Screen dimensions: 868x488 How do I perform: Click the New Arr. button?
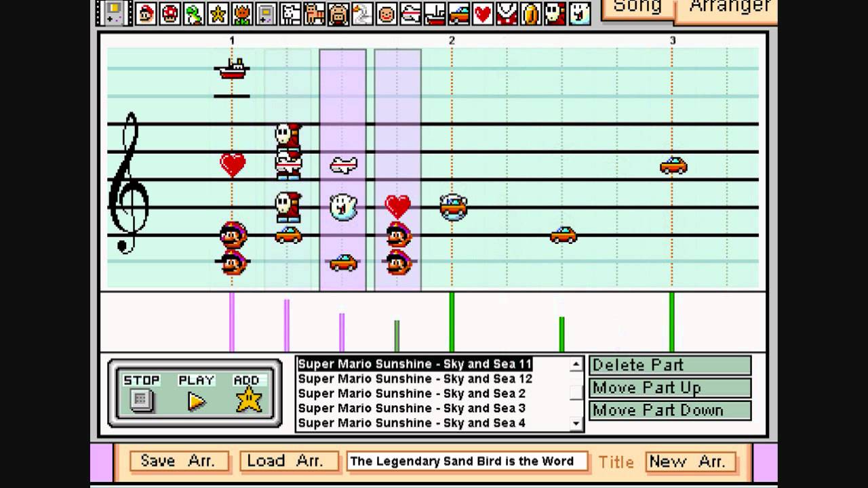coord(690,462)
